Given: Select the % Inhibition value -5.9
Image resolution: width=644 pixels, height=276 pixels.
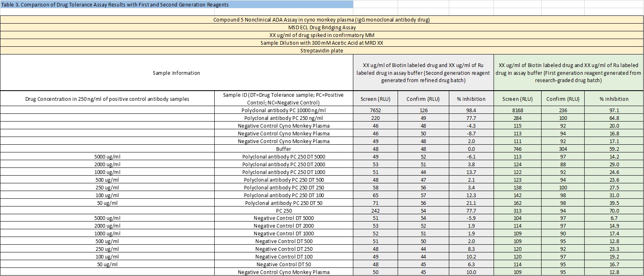Looking at the screenshot, I should [471, 218].
